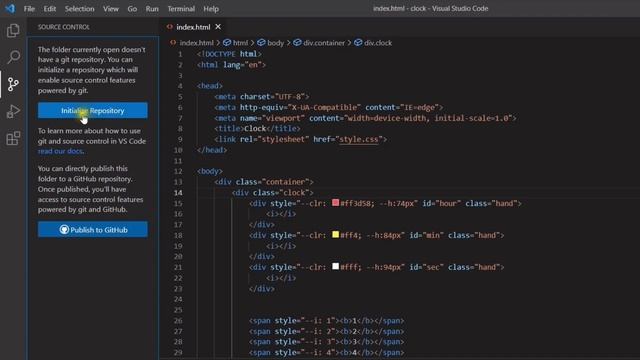Click index.html breadcrumb segment

point(196,43)
